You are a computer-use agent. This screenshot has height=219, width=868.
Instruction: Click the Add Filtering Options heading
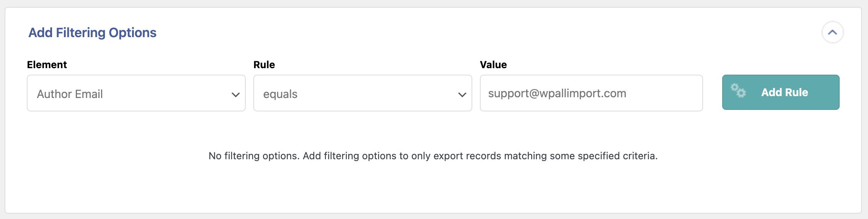coord(92,33)
